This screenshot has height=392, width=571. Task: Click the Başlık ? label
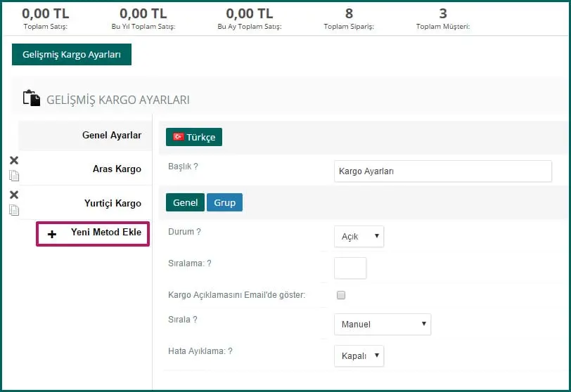coord(183,166)
